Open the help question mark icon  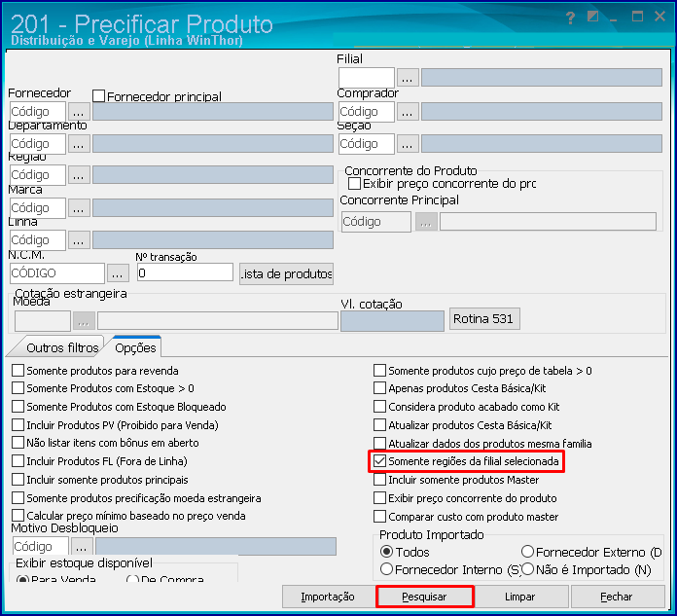pos(570,18)
